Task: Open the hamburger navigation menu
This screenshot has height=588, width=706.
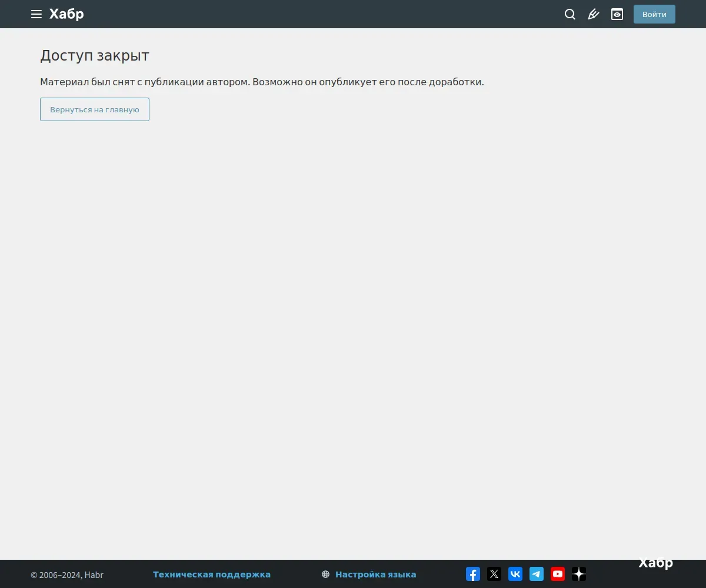Action: pyautogui.click(x=36, y=14)
